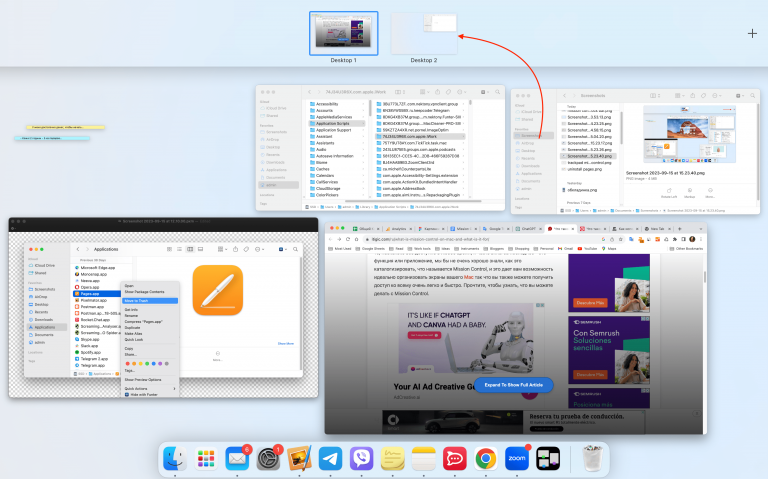
Task: Open Launchpad in the dock
Action: tap(207, 458)
